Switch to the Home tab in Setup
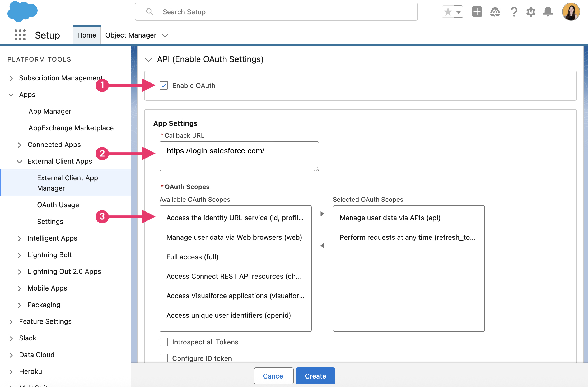The width and height of the screenshot is (588, 387). tap(87, 35)
